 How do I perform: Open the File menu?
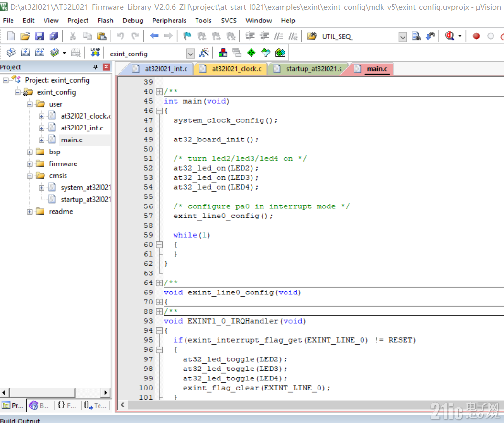pyautogui.click(x=8, y=21)
